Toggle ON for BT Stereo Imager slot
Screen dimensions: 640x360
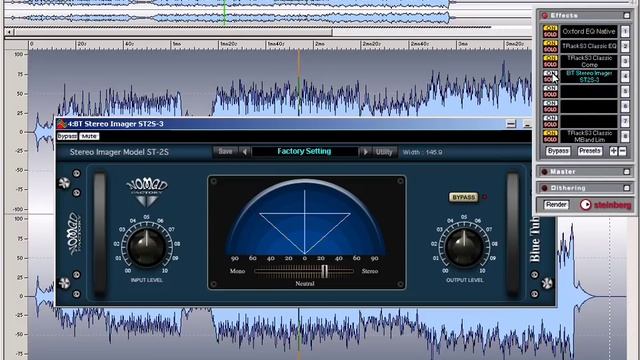point(550,73)
